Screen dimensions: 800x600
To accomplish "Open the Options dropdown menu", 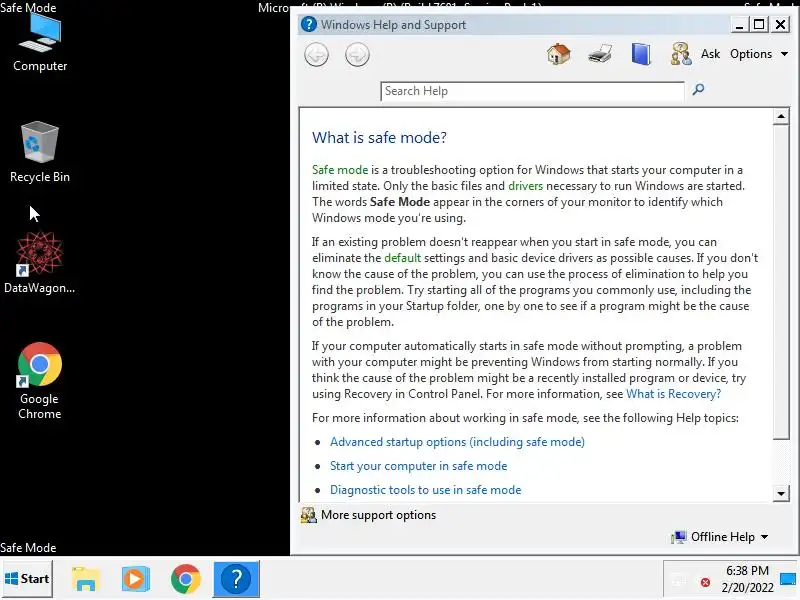I will coord(759,54).
